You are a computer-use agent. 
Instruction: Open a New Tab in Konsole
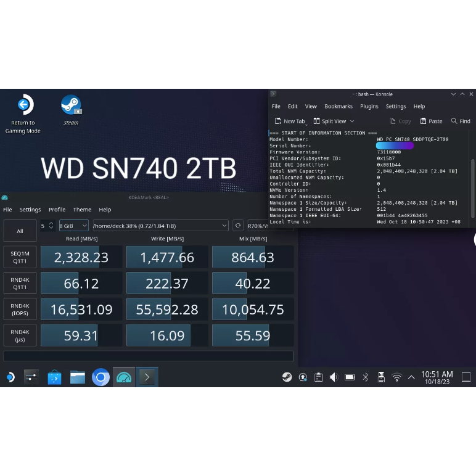pyautogui.click(x=290, y=121)
